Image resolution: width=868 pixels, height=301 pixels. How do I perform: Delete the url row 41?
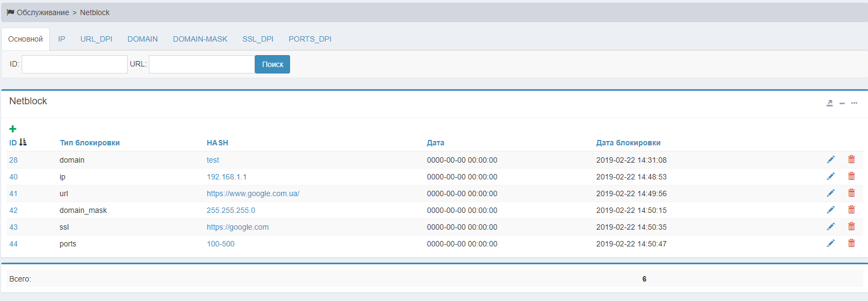click(x=851, y=193)
